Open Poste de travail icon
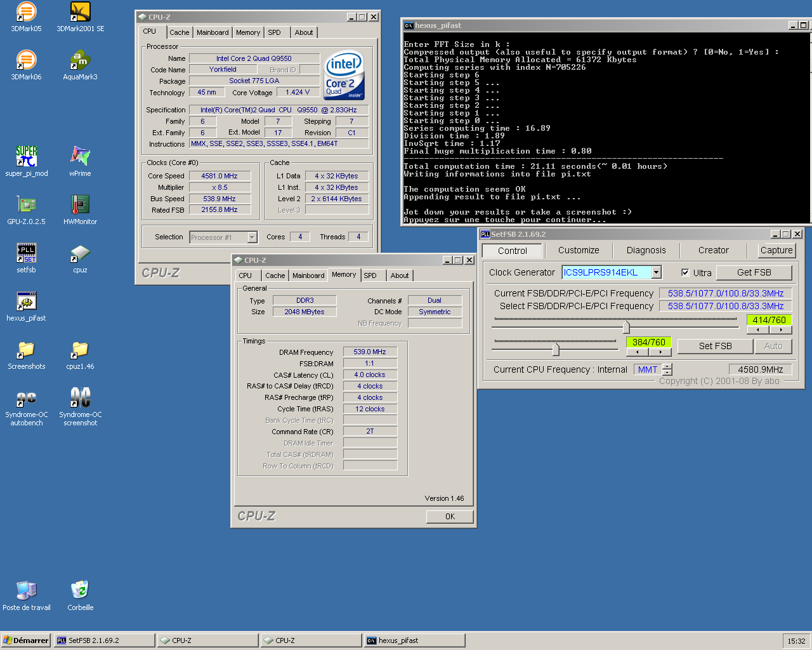The height and width of the screenshot is (650, 812). pos(26,596)
